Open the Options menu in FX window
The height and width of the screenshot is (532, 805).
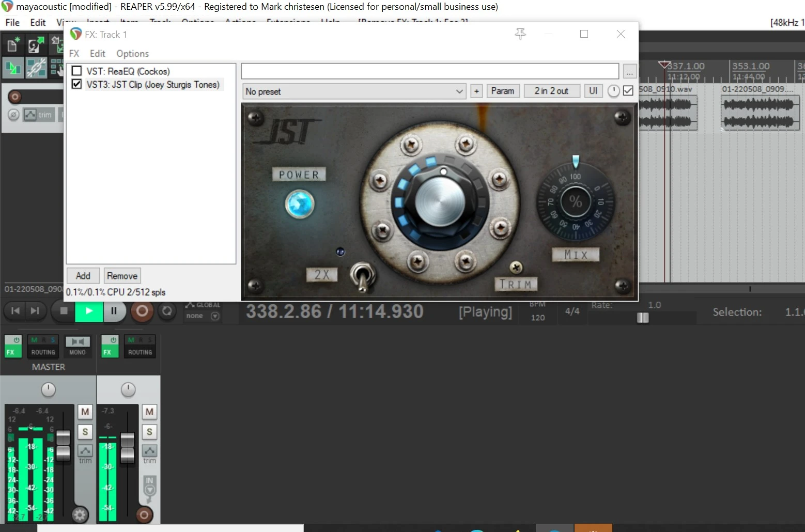pos(132,54)
